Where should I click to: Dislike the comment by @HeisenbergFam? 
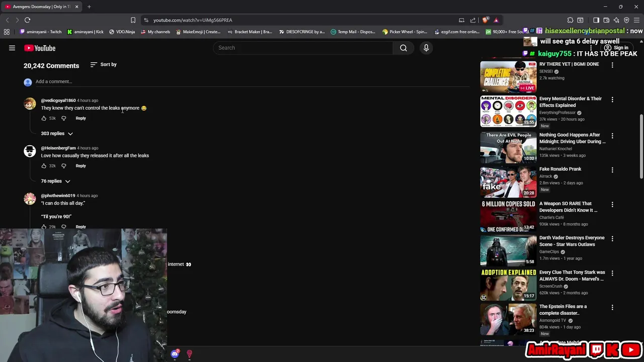click(x=64, y=166)
